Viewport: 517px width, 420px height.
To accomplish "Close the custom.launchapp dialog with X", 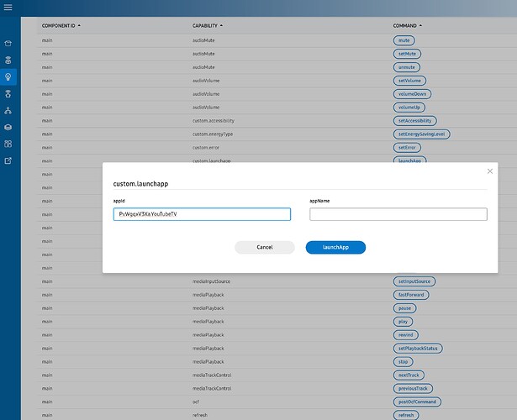I will tap(490, 171).
